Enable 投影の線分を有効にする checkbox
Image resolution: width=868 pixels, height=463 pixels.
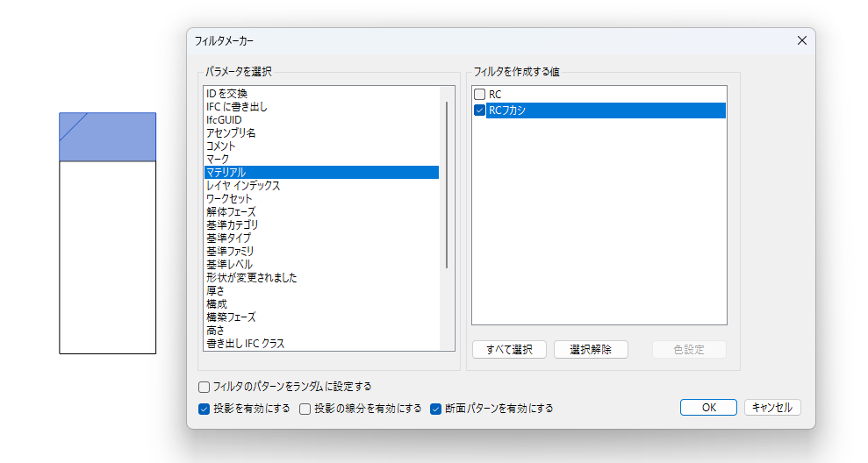click(x=305, y=409)
